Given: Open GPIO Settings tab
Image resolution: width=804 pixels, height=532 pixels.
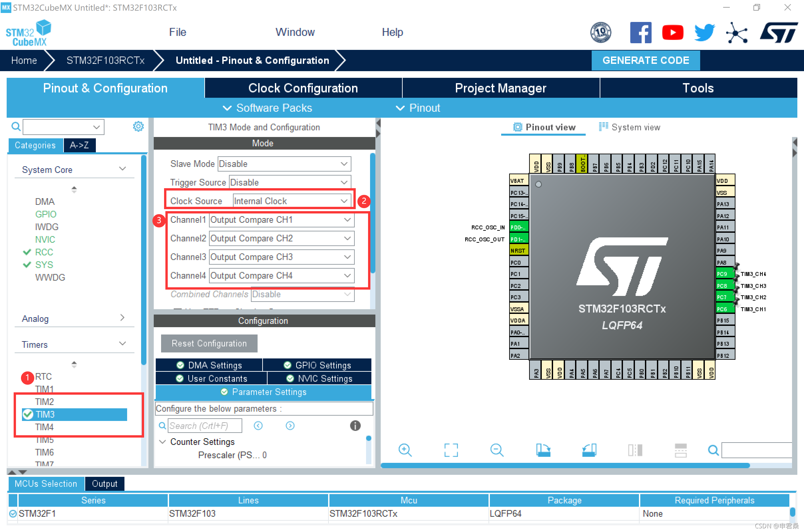Looking at the screenshot, I should (x=317, y=365).
